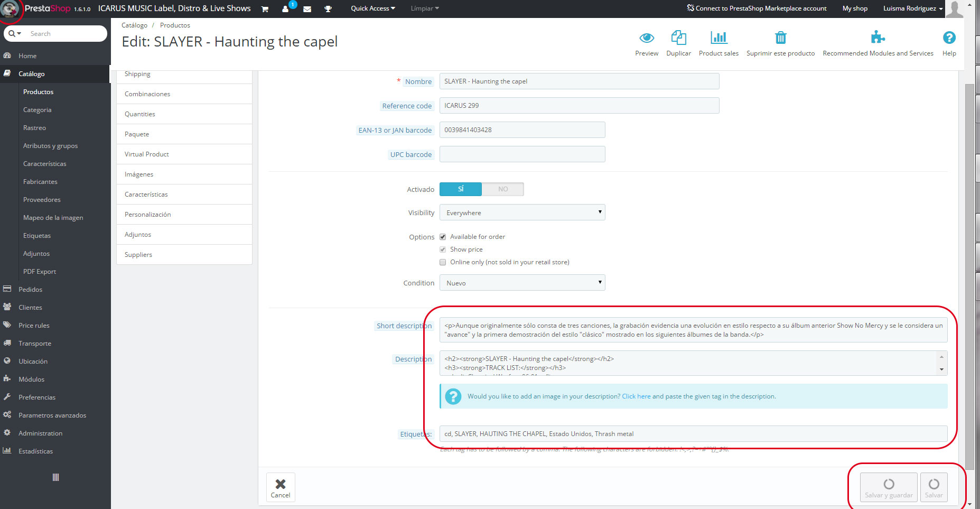
Task: Set Activado switch to NO
Action: pos(503,189)
